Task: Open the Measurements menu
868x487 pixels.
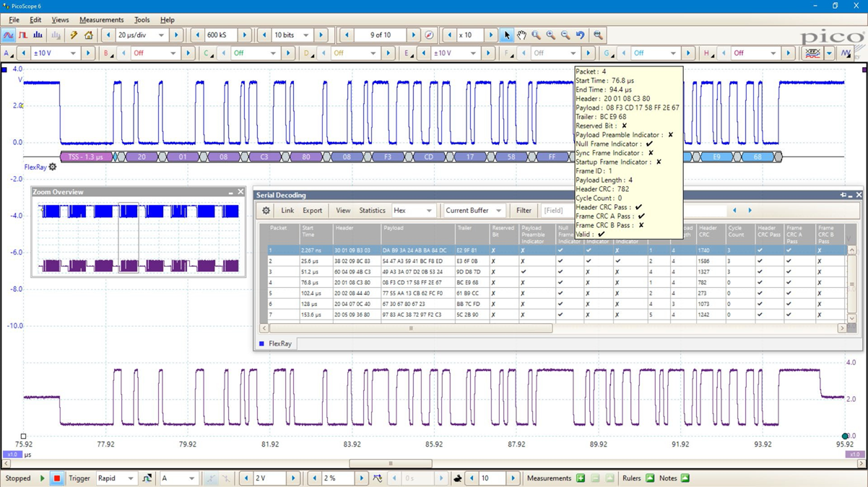Action: tap(101, 19)
